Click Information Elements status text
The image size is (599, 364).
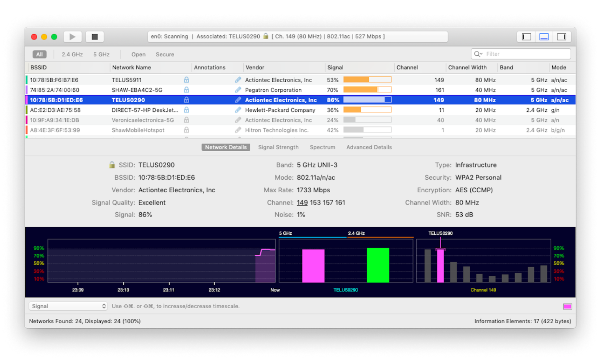(523, 321)
